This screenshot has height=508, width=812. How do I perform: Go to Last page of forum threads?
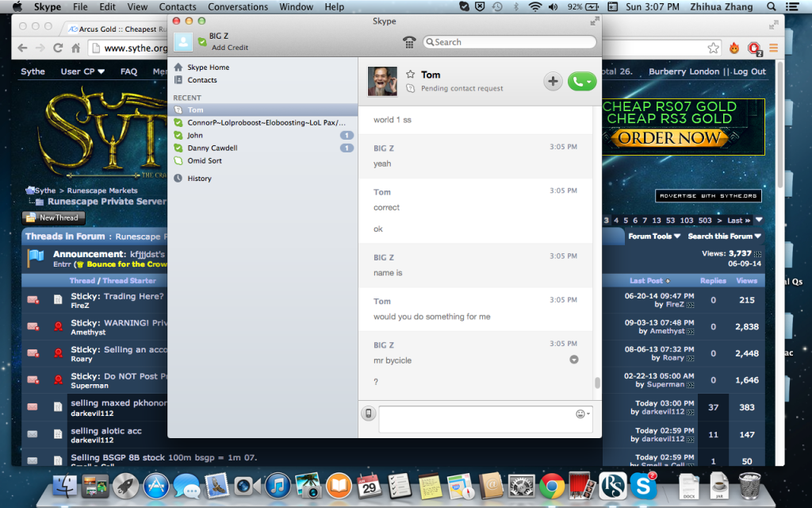[x=738, y=221]
